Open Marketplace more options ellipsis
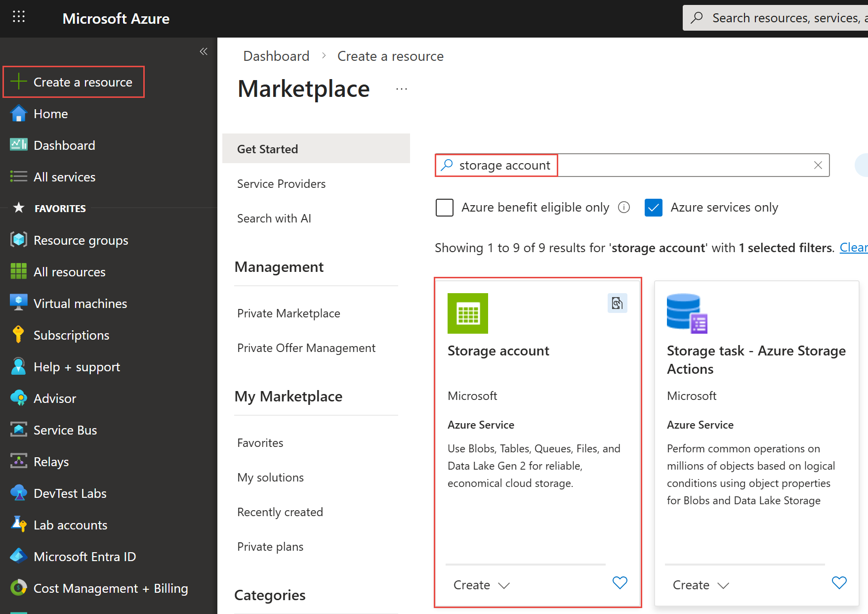This screenshot has width=868, height=614. [x=402, y=89]
